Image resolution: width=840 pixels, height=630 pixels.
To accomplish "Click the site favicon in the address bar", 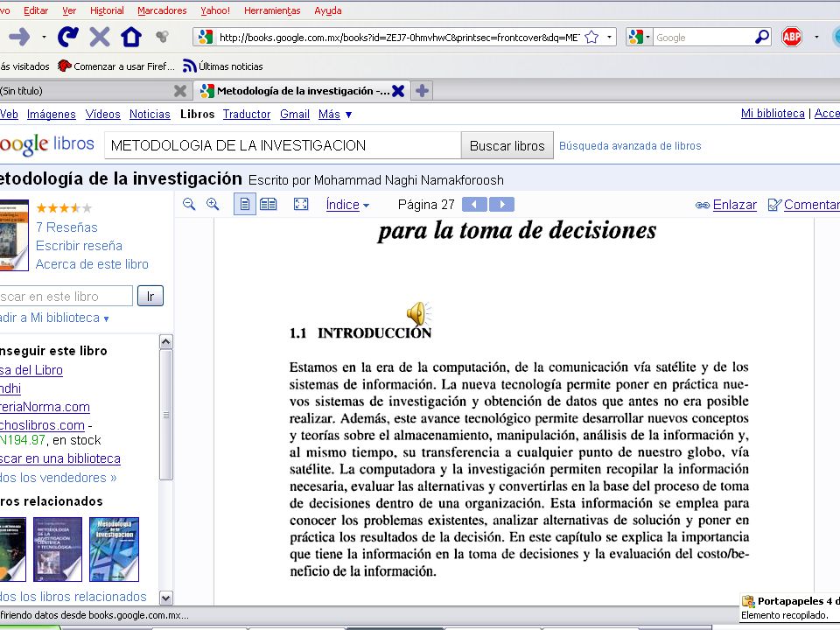I will (x=206, y=37).
